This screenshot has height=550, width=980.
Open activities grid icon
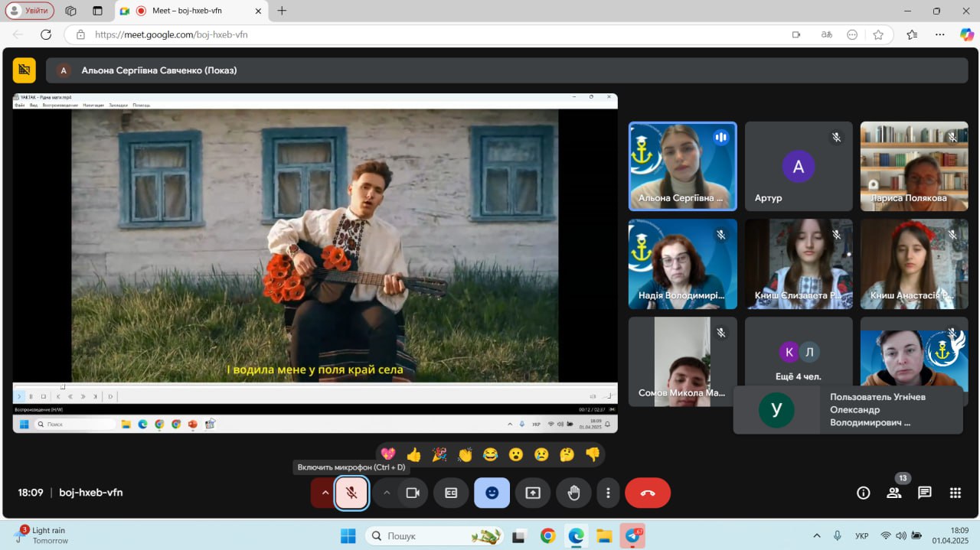click(x=955, y=493)
